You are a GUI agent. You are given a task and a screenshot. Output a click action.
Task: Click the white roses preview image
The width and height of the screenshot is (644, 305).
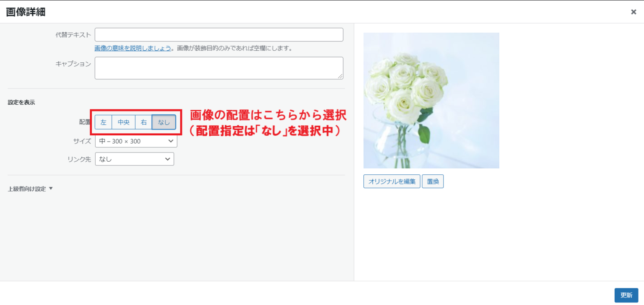coord(431,101)
